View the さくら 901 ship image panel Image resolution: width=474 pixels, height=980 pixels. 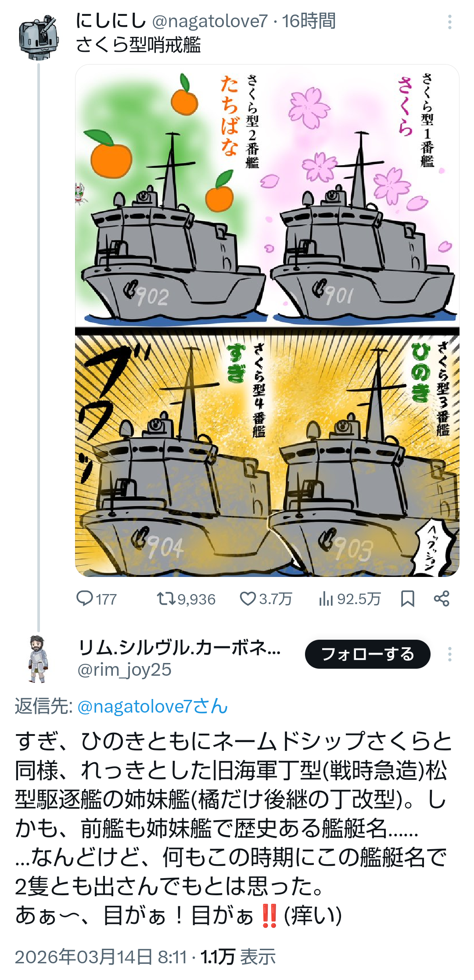[363, 196]
